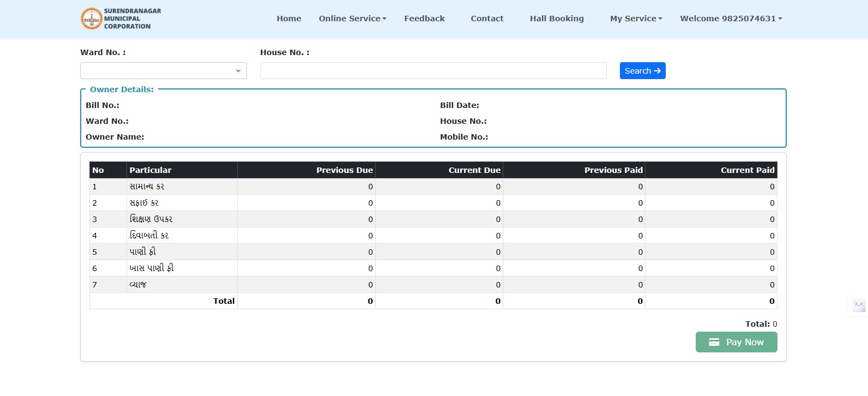Select the પાણી ફી row label
The height and width of the screenshot is (396, 868).
point(142,252)
